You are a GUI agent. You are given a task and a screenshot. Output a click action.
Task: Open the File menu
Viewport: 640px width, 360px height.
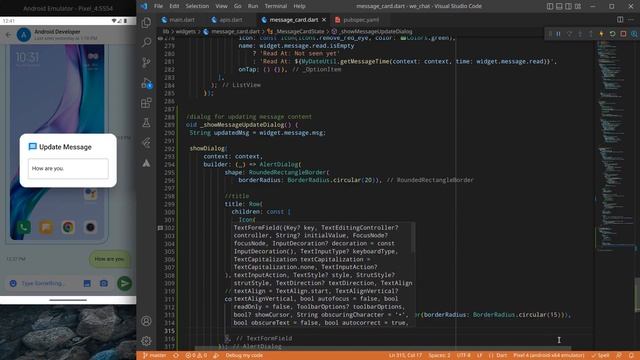tap(158, 6)
